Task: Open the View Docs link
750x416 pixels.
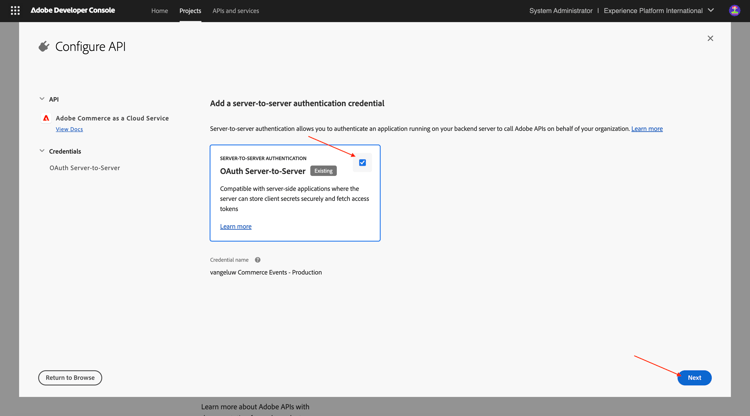Action: click(x=69, y=129)
